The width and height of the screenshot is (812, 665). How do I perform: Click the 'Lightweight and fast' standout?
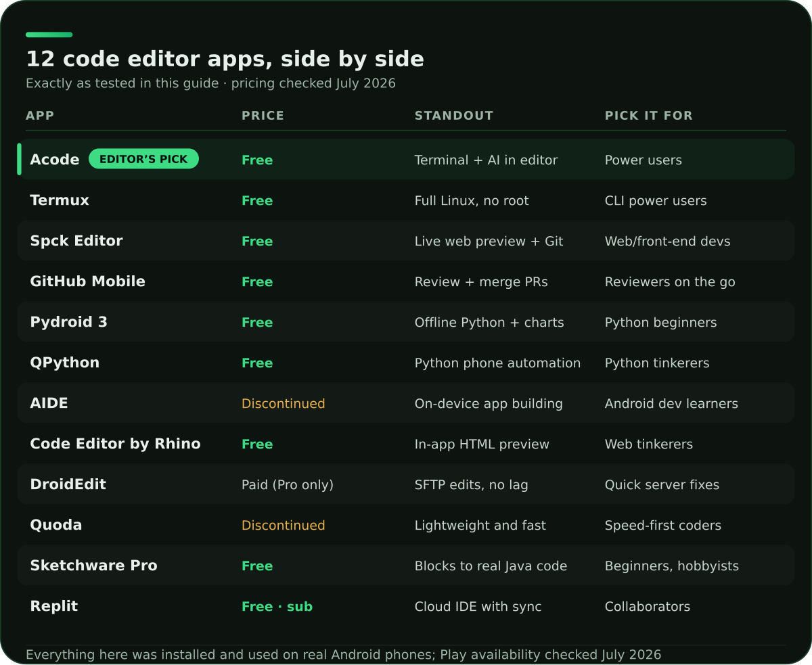(480, 526)
